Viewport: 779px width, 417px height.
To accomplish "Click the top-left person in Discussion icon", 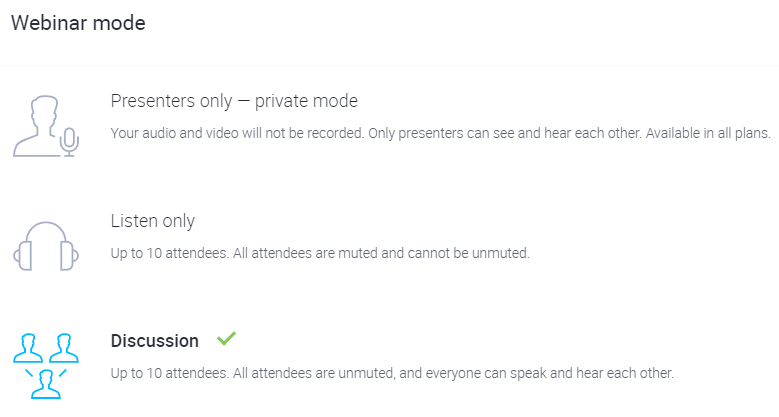I will [28, 348].
